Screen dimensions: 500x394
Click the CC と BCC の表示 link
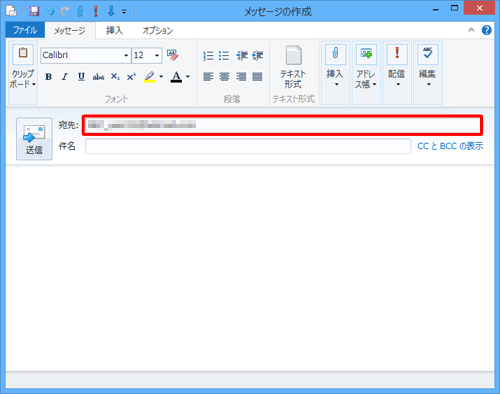click(x=450, y=146)
